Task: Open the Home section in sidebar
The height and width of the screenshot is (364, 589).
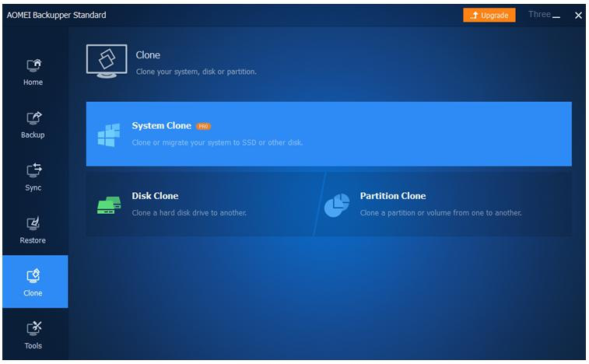Action: (x=33, y=72)
